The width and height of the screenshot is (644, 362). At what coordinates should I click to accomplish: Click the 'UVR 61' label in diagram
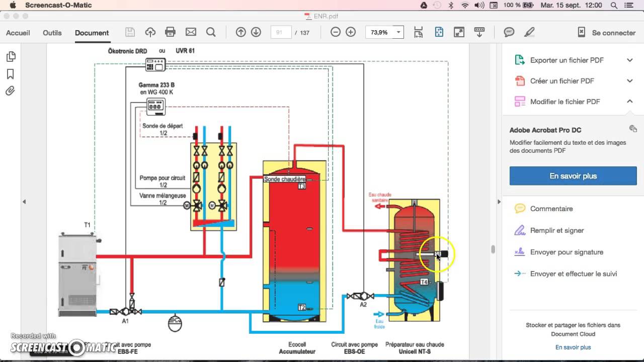pos(185,51)
